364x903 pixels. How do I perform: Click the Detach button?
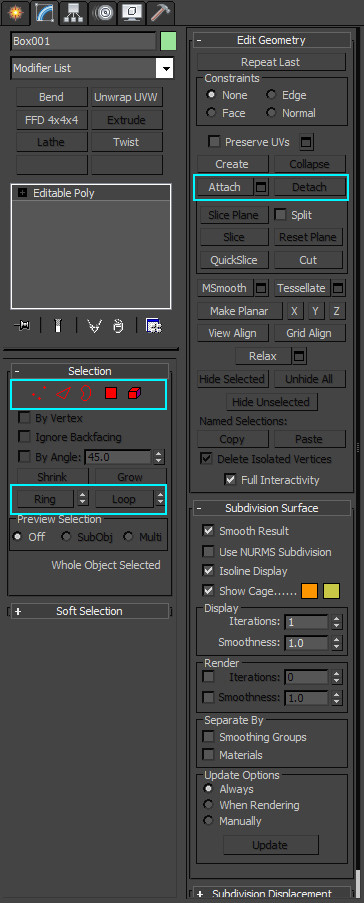(x=309, y=187)
